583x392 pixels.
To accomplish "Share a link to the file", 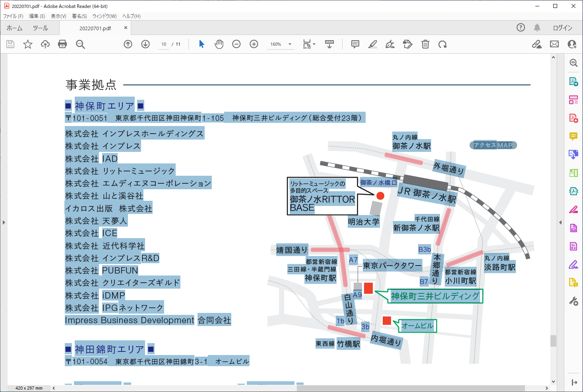I will tap(537, 44).
